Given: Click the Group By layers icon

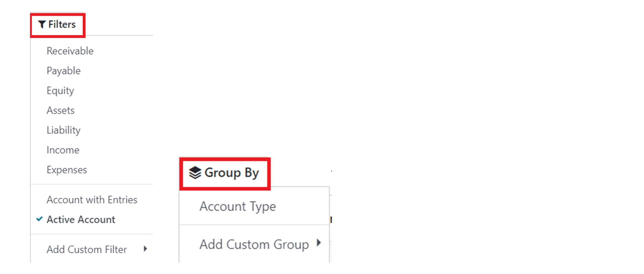Looking at the screenshot, I should [195, 173].
